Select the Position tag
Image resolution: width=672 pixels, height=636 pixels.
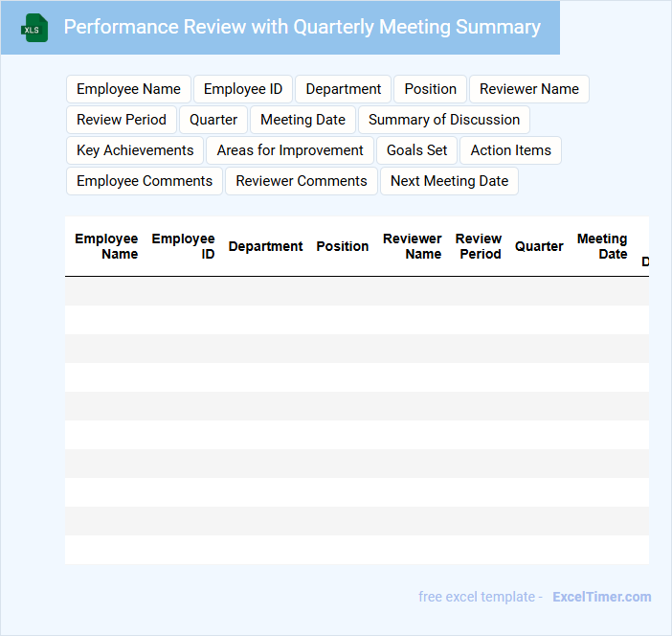pos(430,89)
